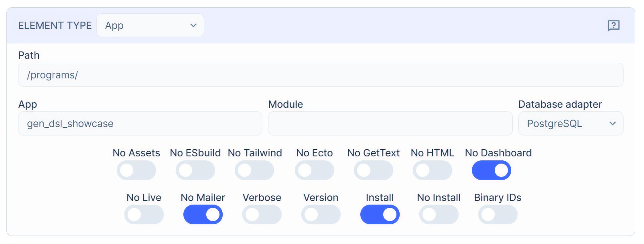Open the Element Type dropdown
The width and height of the screenshot is (644, 244).
coord(150,25)
